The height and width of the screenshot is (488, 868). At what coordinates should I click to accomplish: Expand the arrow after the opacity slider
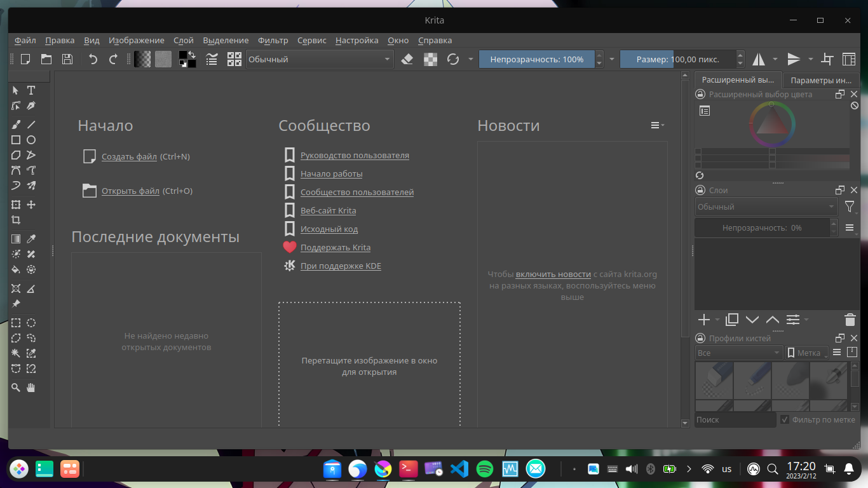[x=612, y=59]
